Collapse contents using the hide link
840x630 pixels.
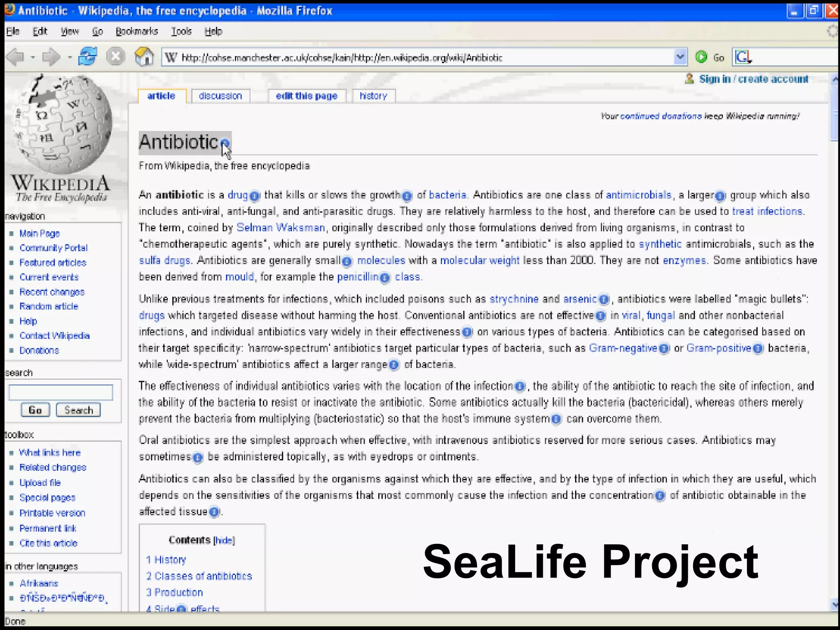[224, 541]
